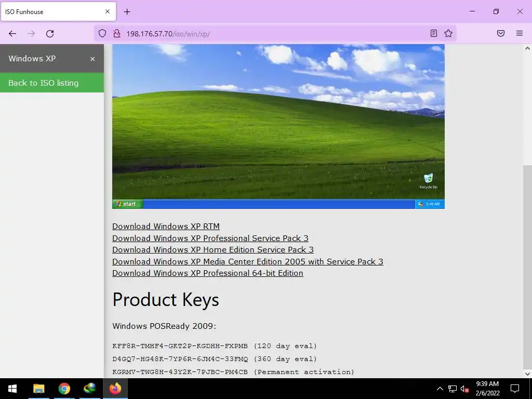The width and height of the screenshot is (532, 399).
Task: Download Windows XP Professional Service Pack 3
Action: pos(210,238)
